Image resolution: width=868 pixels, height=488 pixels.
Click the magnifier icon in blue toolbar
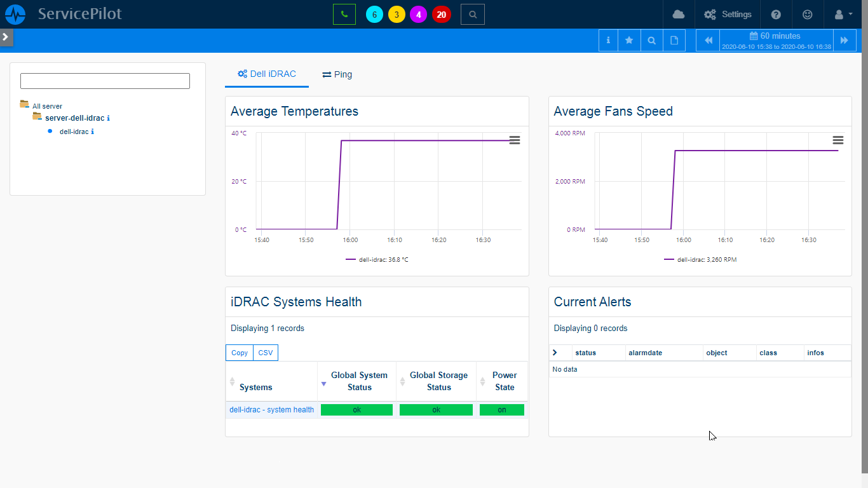[651, 40]
